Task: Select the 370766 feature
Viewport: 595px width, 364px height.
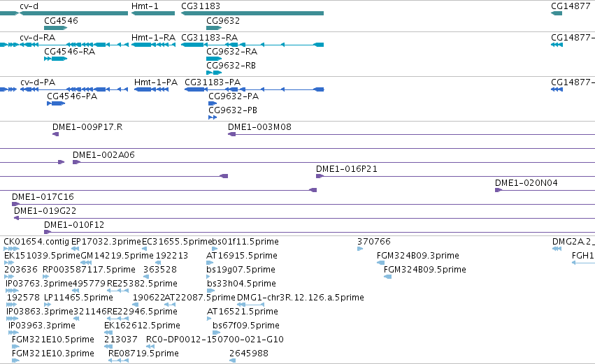Action: [x=360, y=249]
